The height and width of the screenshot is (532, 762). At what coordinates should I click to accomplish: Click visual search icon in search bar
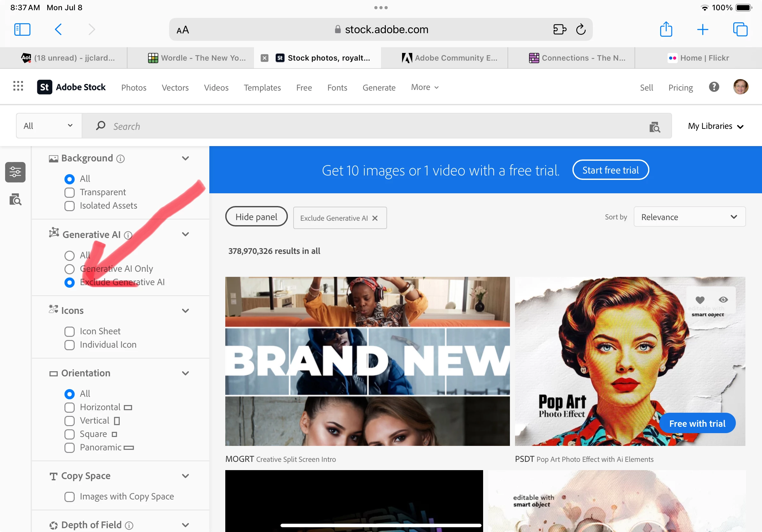coord(654,127)
